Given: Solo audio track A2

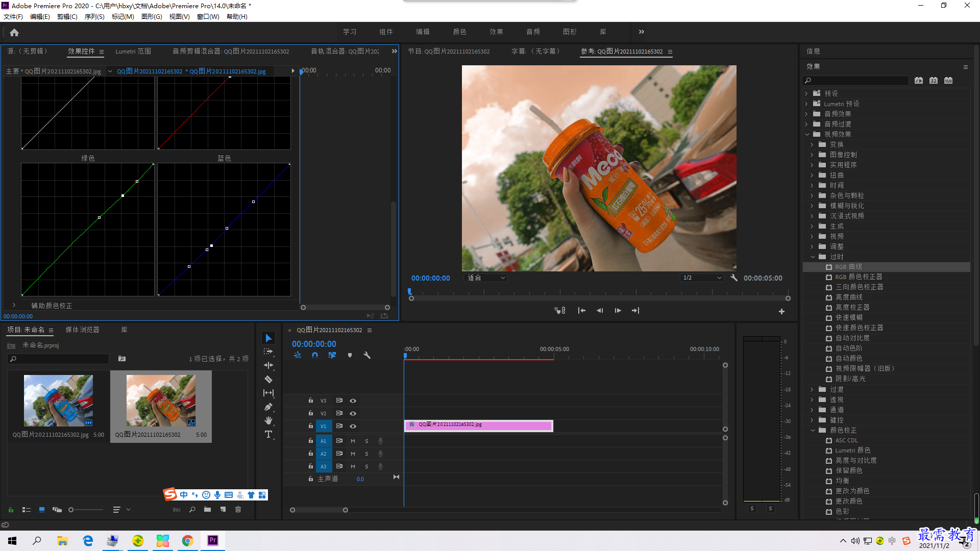Looking at the screenshot, I should click(x=366, y=454).
